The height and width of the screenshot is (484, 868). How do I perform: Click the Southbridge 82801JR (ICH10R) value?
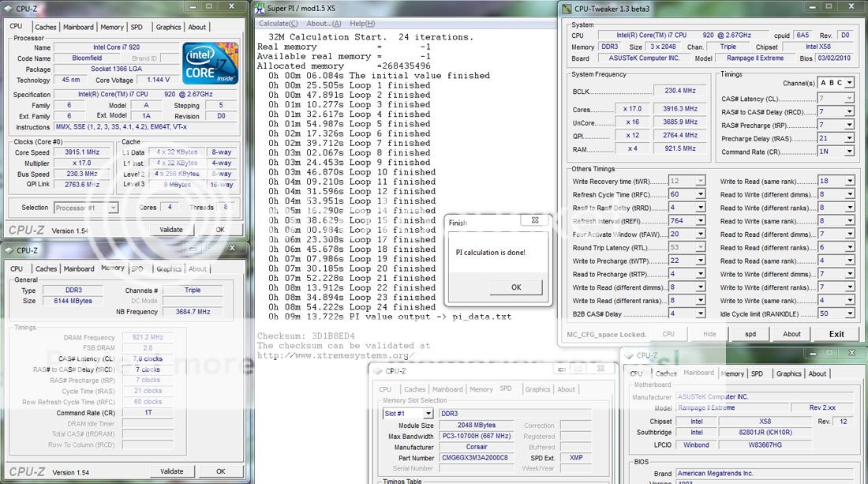765,432
